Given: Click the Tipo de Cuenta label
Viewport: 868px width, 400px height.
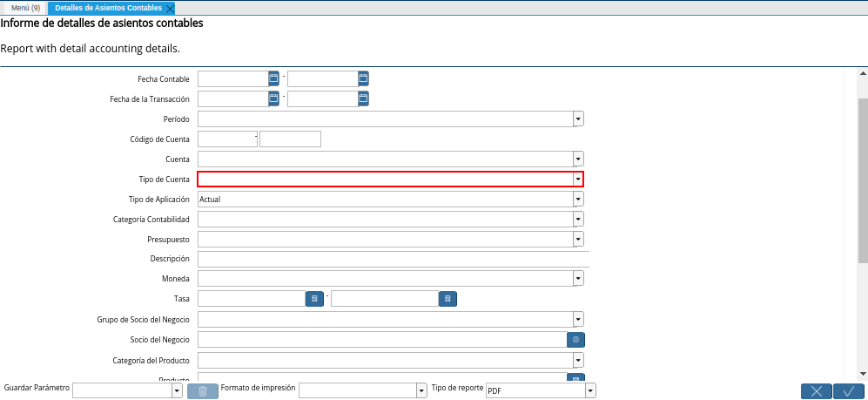Looking at the screenshot, I should (165, 180).
